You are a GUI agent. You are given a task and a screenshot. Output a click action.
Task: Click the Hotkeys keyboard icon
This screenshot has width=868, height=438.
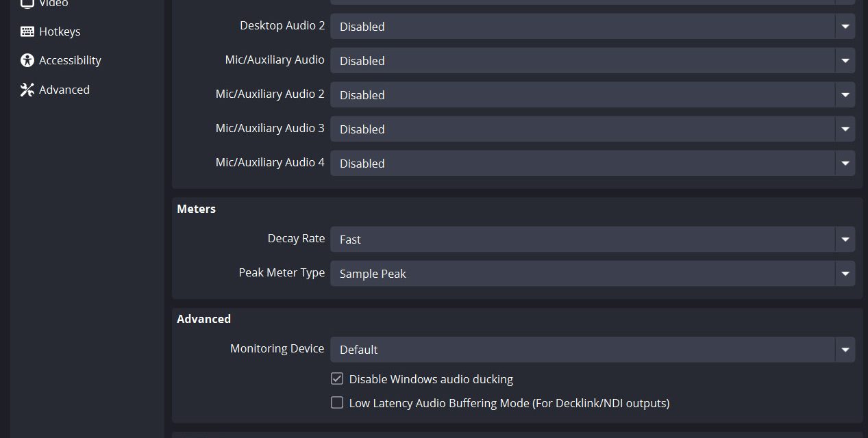tap(27, 31)
